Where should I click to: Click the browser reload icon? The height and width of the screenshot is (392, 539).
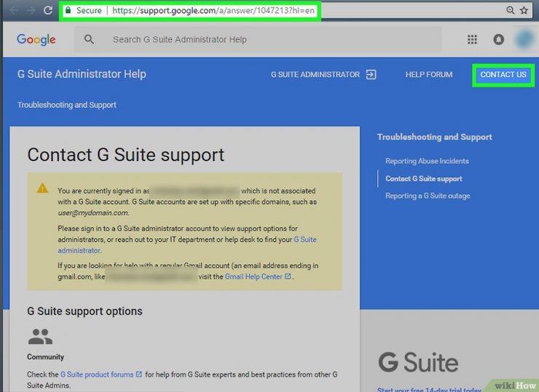tap(48, 10)
